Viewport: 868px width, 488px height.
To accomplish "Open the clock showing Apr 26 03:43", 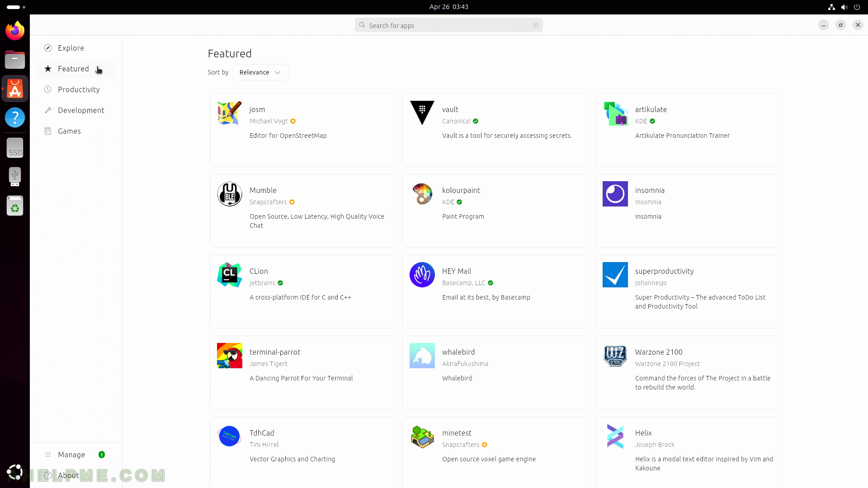I will (449, 7).
